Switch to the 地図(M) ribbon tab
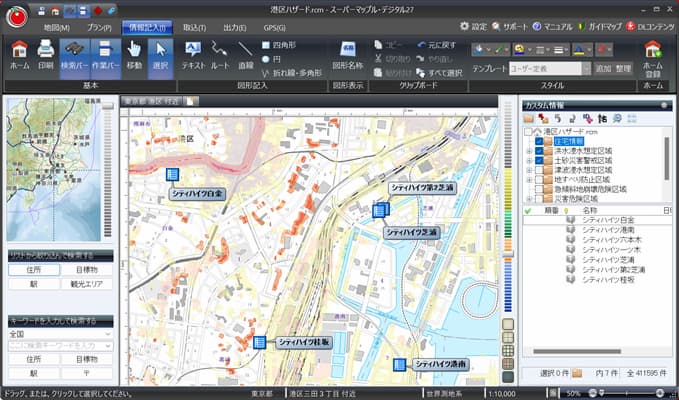 (x=57, y=28)
